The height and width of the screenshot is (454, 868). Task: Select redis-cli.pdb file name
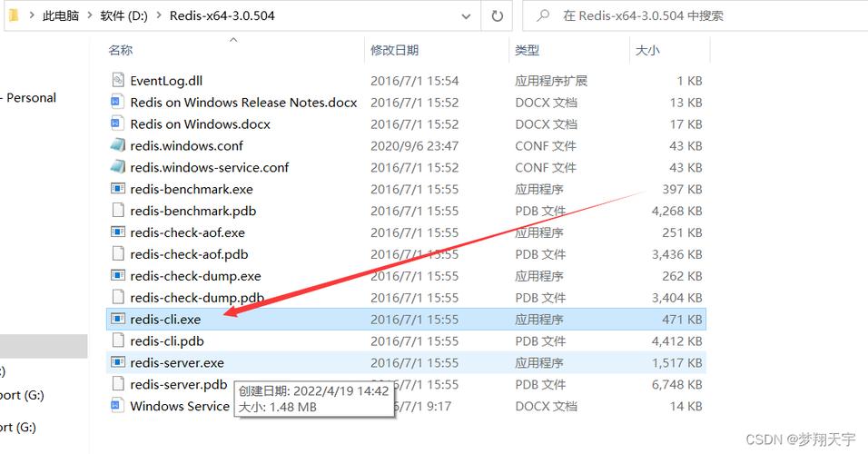pyautogui.click(x=167, y=341)
